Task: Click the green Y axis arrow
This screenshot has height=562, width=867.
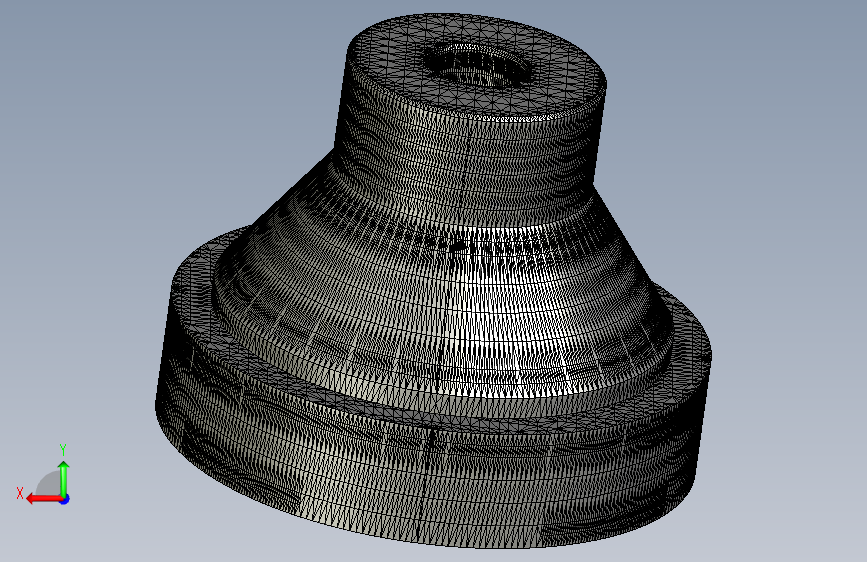Action: coord(64,478)
